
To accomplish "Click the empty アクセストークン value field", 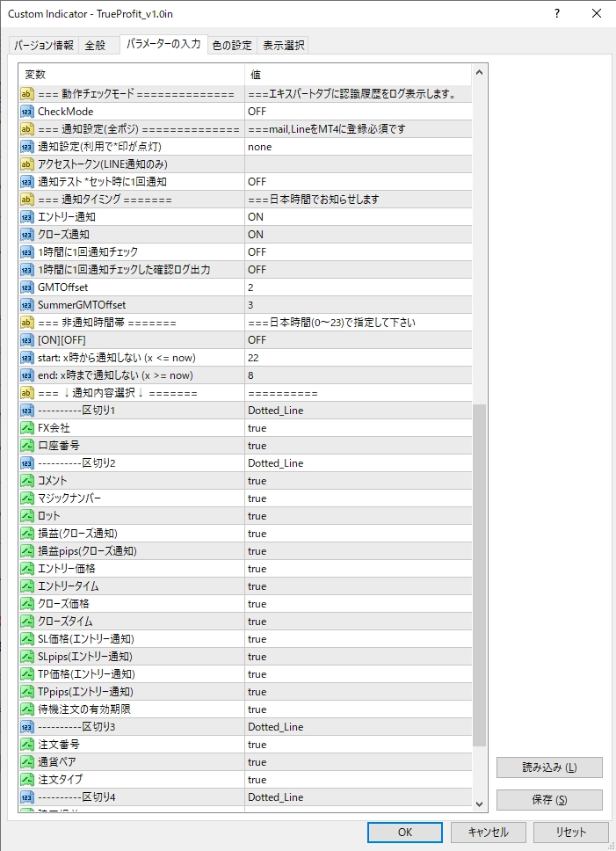I will [359, 164].
